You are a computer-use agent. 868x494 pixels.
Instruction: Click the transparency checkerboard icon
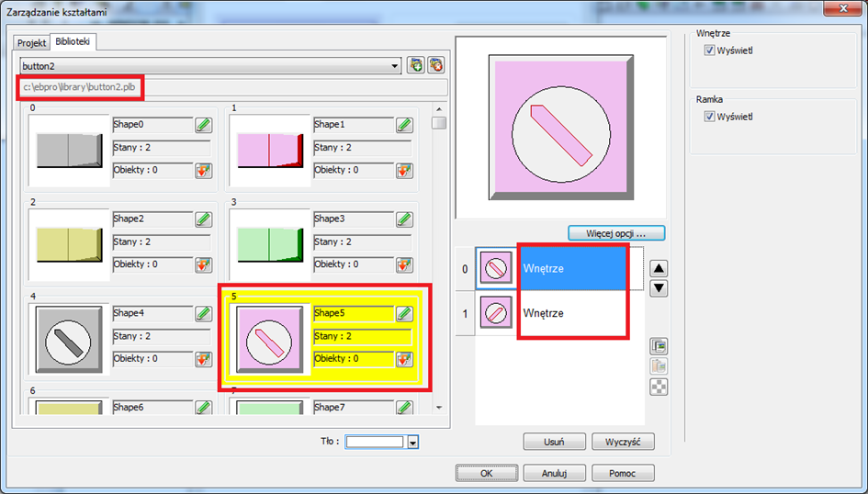(659, 387)
